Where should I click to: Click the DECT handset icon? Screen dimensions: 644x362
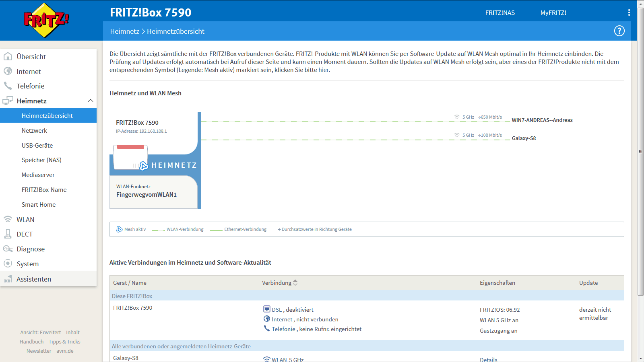click(8, 234)
